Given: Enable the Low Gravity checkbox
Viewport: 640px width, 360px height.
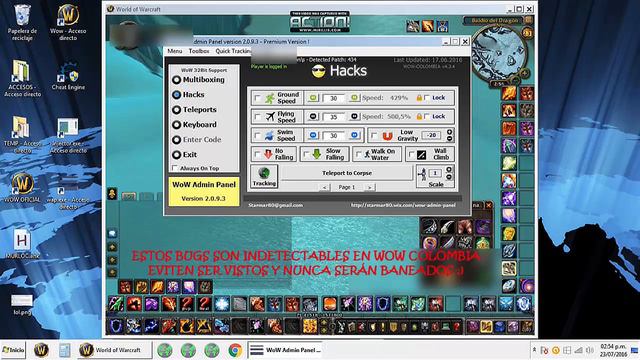Looking at the screenshot, I should [x=374, y=136].
